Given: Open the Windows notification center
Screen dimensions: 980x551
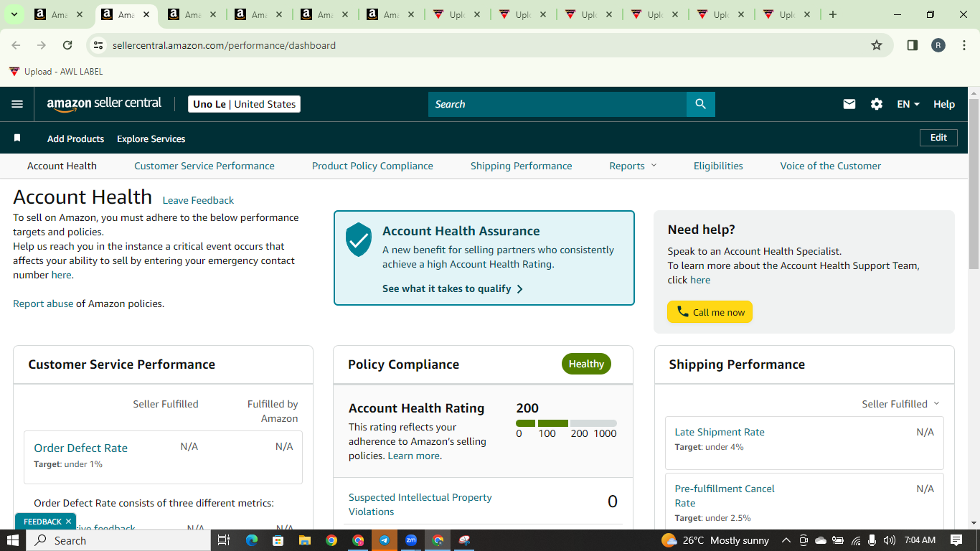Looking at the screenshot, I should (x=956, y=540).
